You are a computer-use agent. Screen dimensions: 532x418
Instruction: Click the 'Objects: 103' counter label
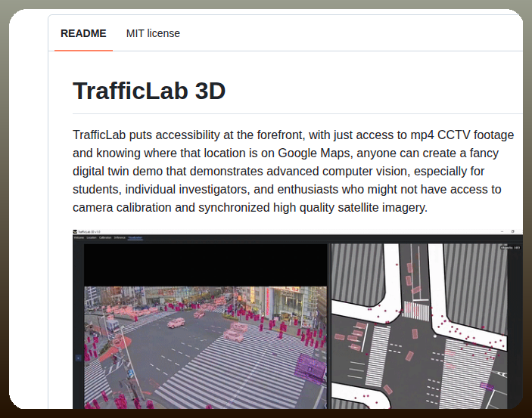tap(510, 247)
